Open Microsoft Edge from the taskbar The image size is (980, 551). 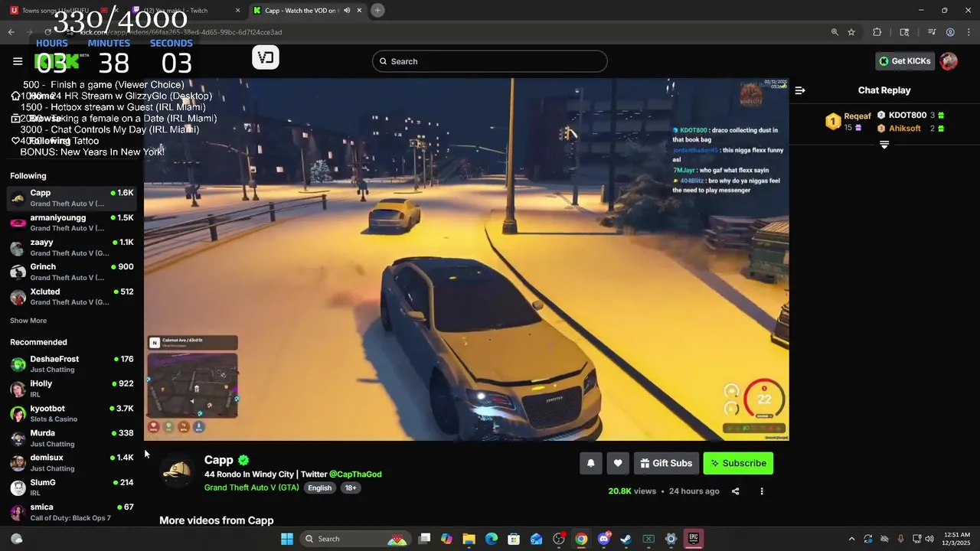tap(492, 539)
